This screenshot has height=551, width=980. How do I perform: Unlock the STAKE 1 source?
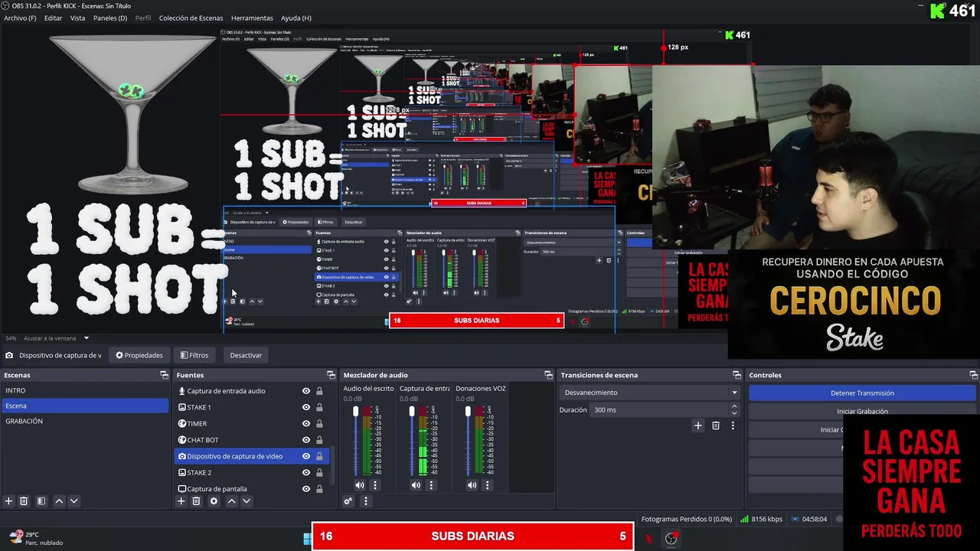[x=319, y=407]
